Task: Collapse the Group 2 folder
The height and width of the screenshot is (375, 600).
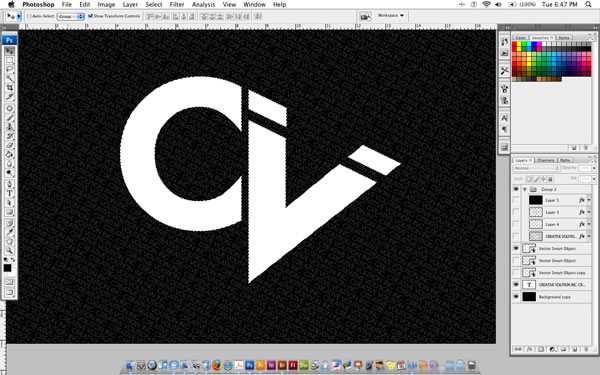Action: click(x=525, y=189)
